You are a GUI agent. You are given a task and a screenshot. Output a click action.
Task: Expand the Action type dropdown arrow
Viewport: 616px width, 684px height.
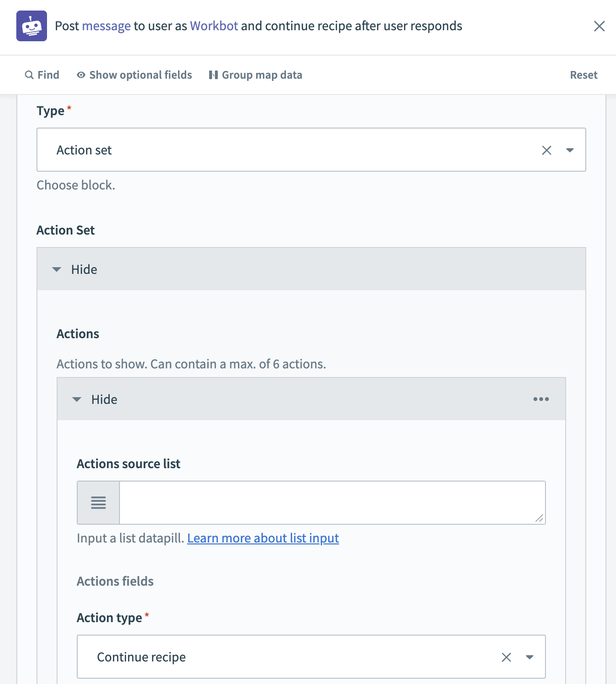pyautogui.click(x=530, y=657)
